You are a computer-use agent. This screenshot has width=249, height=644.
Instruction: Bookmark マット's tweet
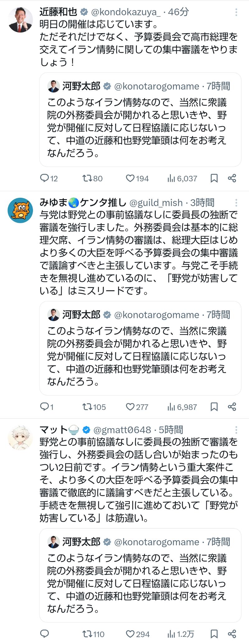coord(214,634)
